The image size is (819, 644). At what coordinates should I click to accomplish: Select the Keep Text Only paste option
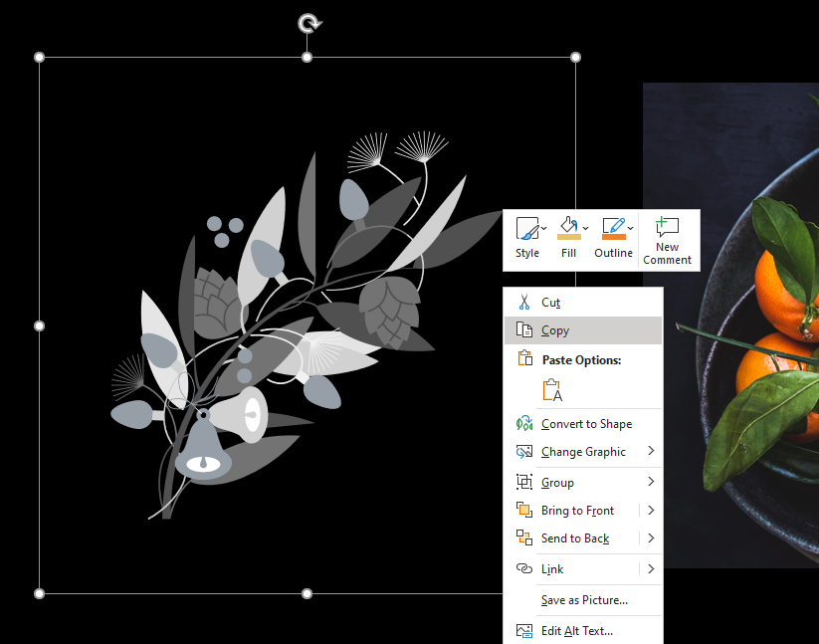point(552,390)
